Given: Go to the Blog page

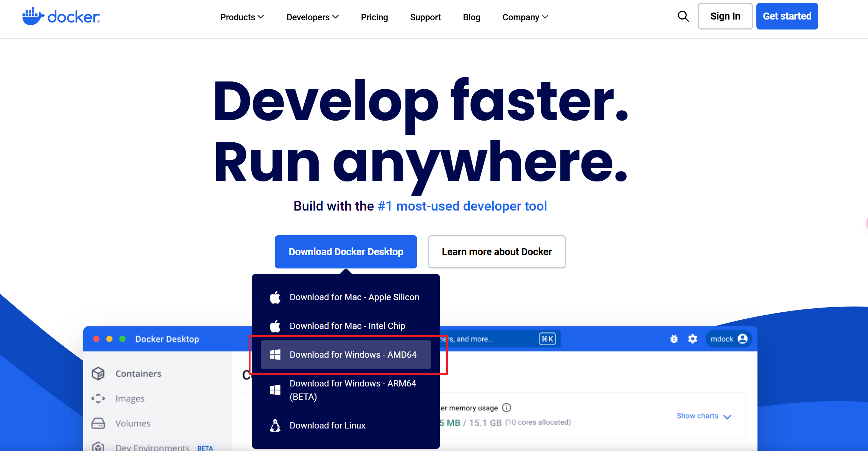Looking at the screenshot, I should tap(472, 17).
